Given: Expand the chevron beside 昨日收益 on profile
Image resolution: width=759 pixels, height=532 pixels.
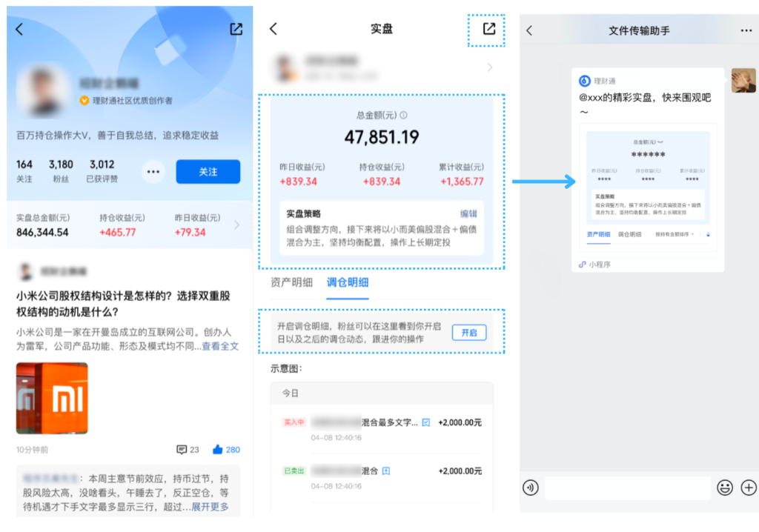Looking at the screenshot, I should [x=236, y=225].
